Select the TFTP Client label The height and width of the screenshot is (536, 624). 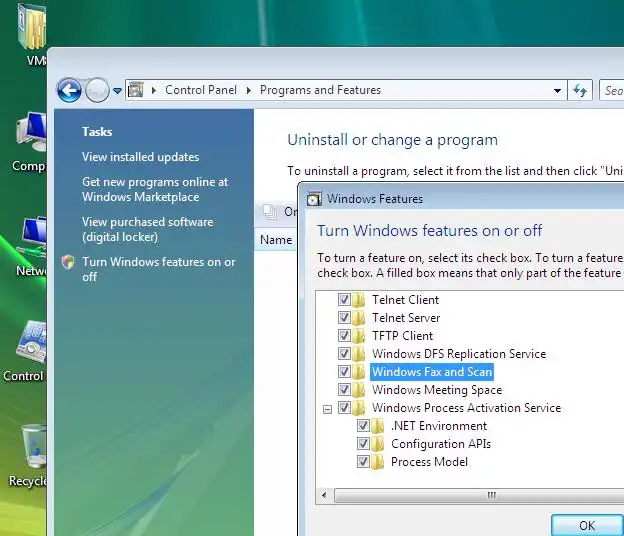pos(402,335)
